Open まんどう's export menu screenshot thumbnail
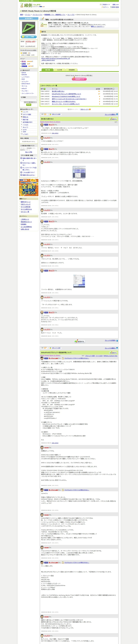Viewport: 138px width, 644px height. [x=79, y=281]
